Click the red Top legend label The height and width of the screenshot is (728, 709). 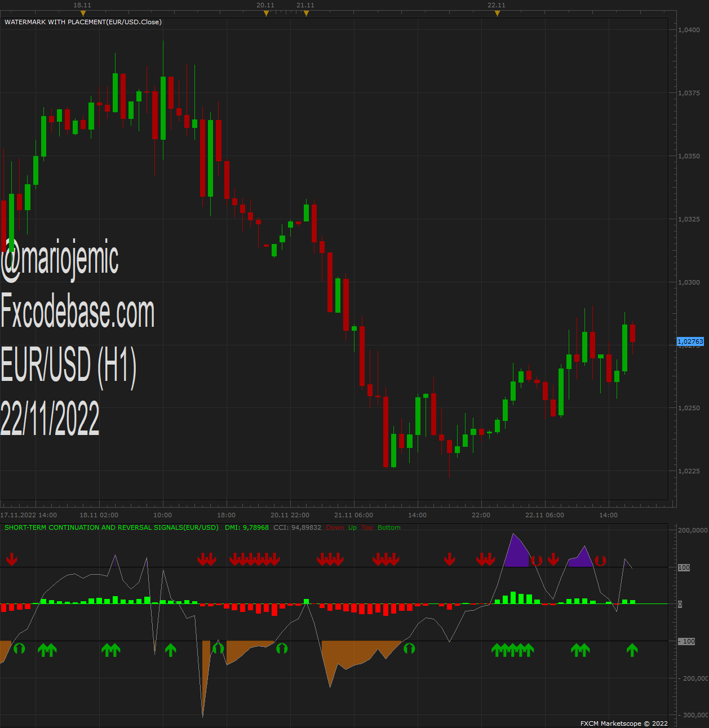(367, 527)
